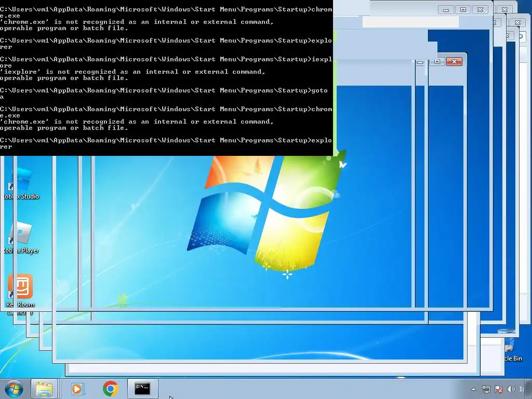Open the Action Center flag icon
Image resolution: width=532 pixels, height=399 pixels.
tap(498, 389)
